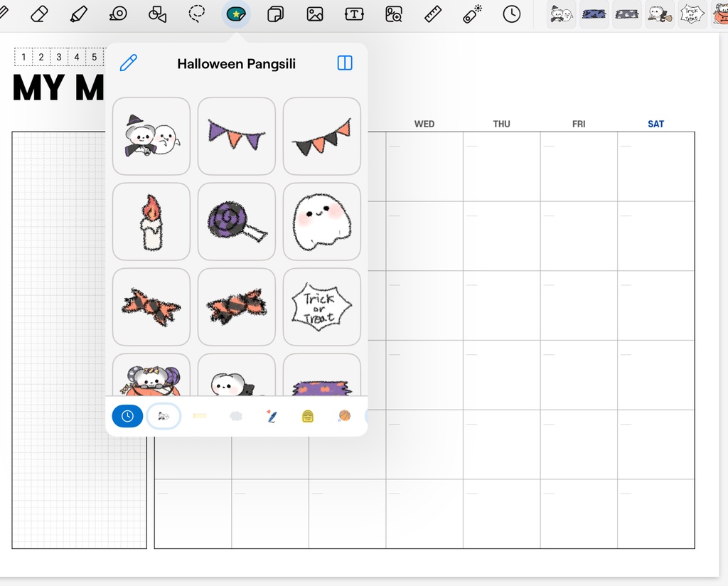This screenshot has width=728, height=586.
Task: Switch to the blue pen collection tab
Action: coord(272,416)
